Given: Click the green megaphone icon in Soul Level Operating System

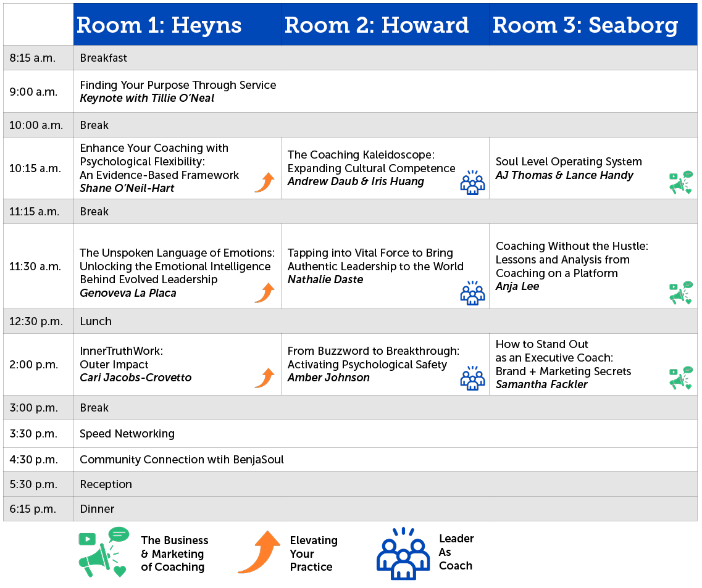Looking at the screenshot, I should pos(680,182).
